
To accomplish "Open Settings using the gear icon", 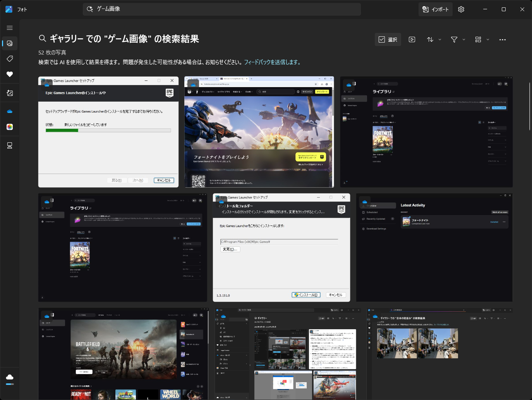I will click(x=461, y=9).
